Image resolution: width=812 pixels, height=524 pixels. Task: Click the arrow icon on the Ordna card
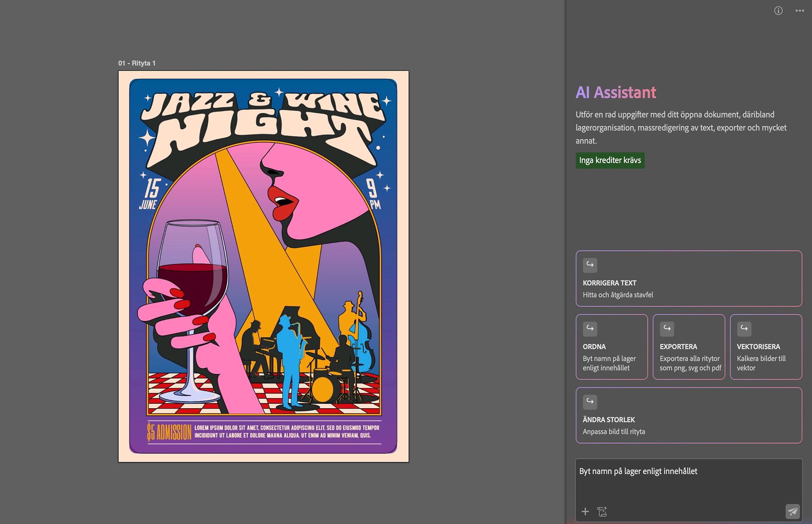590,328
